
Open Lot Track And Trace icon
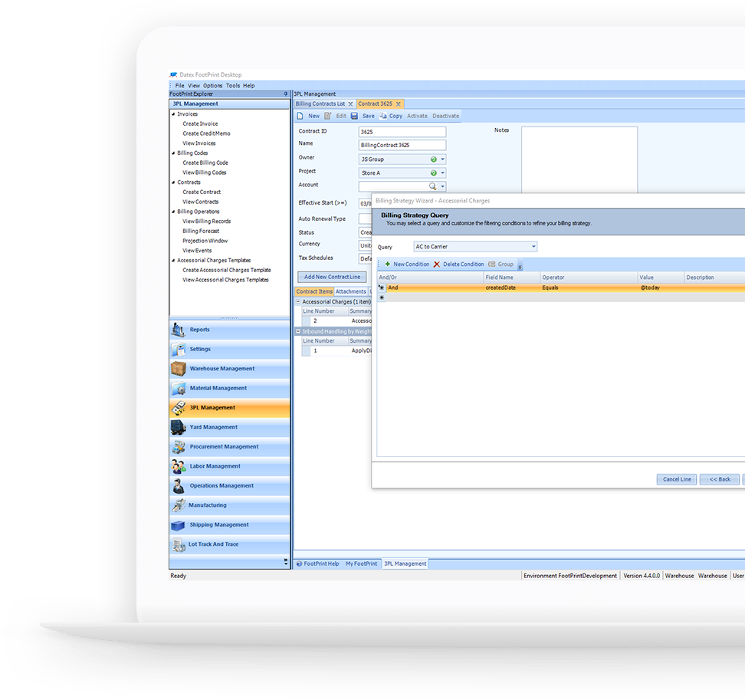(x=179, y=544)
